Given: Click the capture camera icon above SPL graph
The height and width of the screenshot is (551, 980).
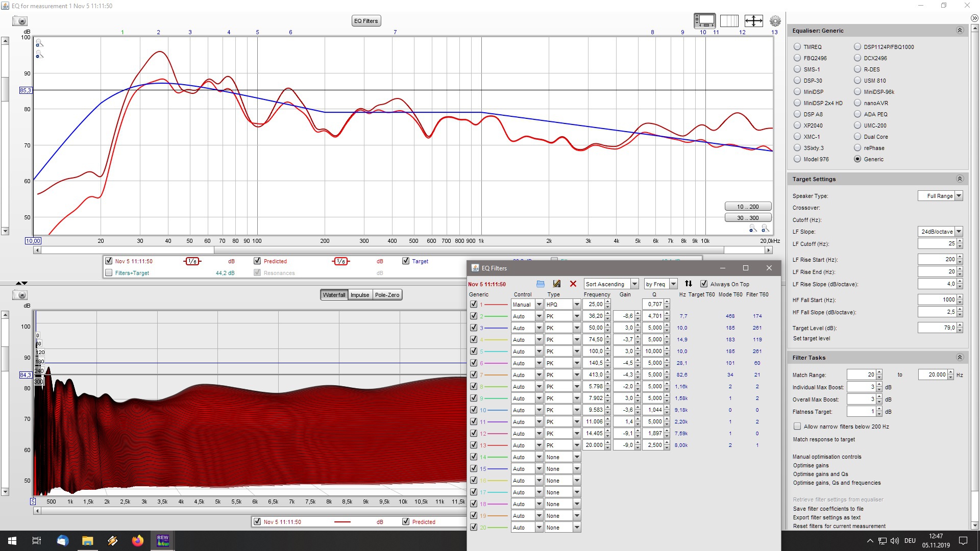Looking at the screenshot, I should [x=20, y=21].
